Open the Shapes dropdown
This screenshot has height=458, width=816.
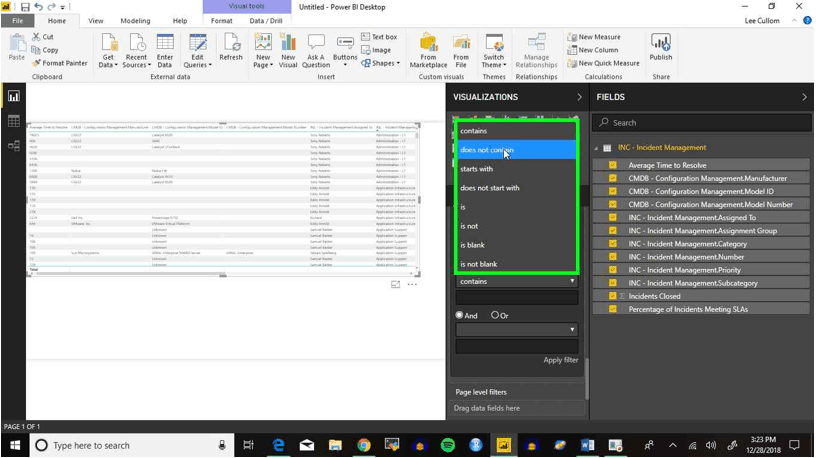coord(381,63)
